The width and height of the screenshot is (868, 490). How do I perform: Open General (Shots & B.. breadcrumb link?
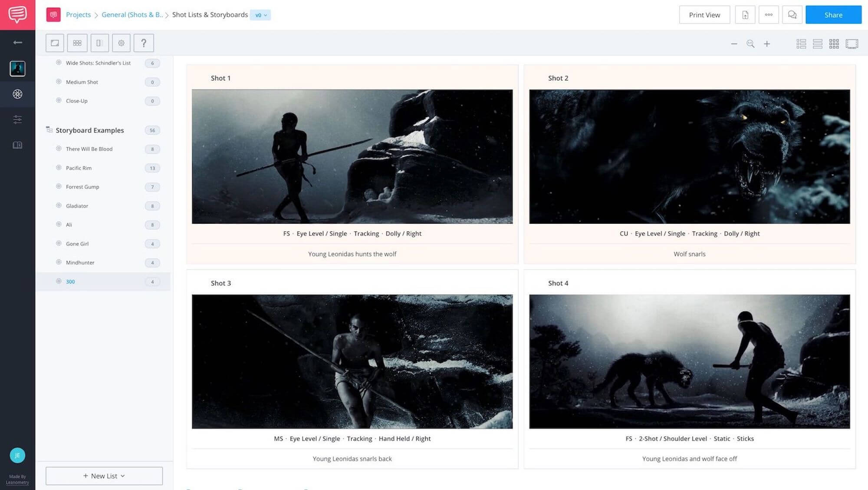(x=132, y=15)
